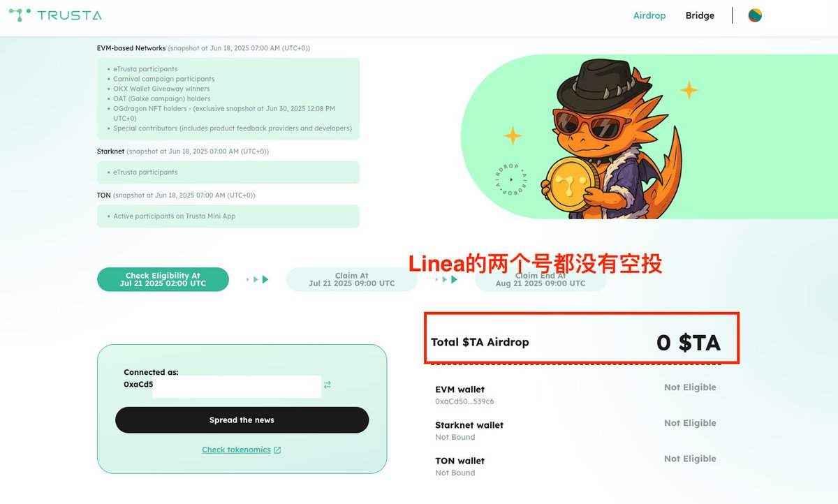Click the connected wallet address field
Viewport: 838px width, 504px height.
point(222,385)
